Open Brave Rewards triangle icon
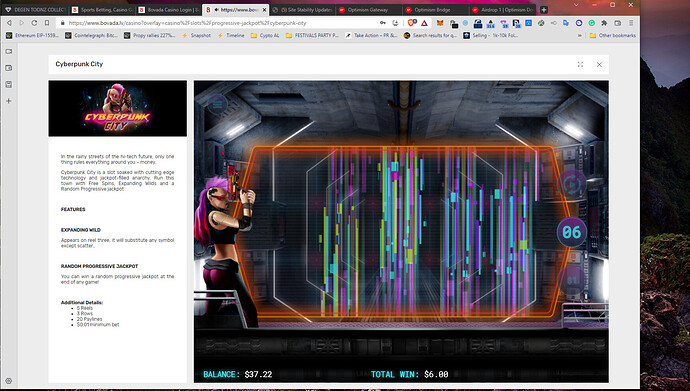 click(424, 23)
